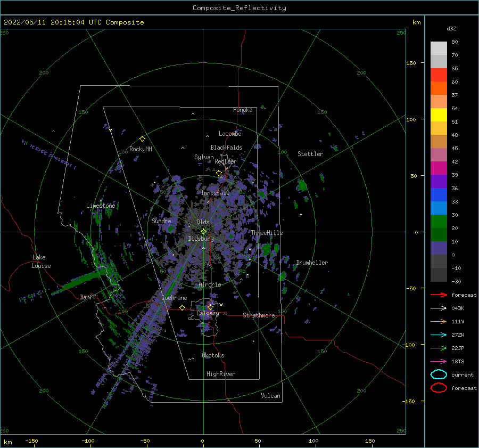
Task: Click the green echo cell near Stettler
Action: pos(302,185)
